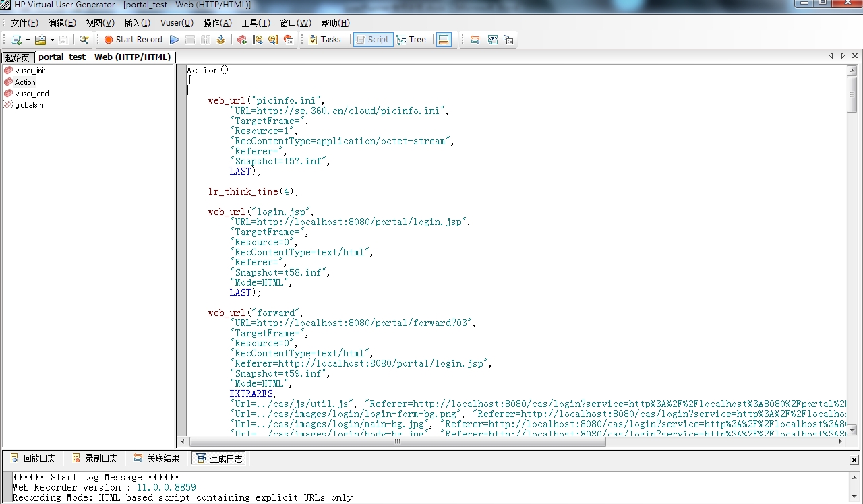Click the Save script floppy icon
Image resolution: width=863 pixels, height=504 pixels.
[x=63, y=40]
